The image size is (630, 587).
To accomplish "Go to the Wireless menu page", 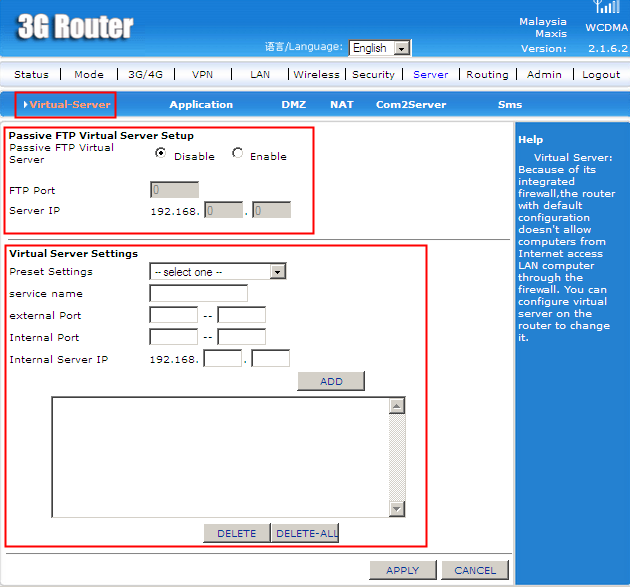I will pyautogui.click(x=316, y=74).
